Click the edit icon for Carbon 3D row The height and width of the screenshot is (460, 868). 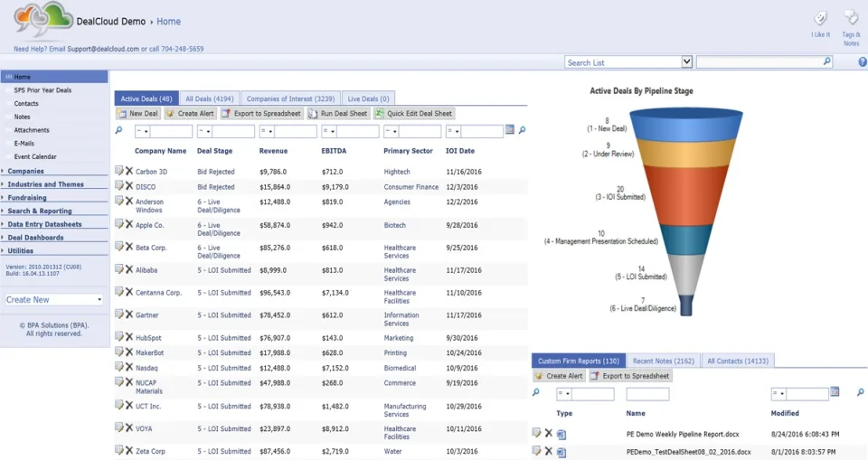pyautogui.click(x=119, y=171)
